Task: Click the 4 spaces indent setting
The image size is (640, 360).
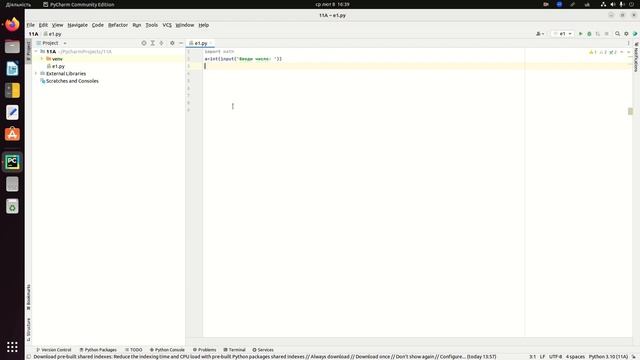Action: (x=575, y=357)
